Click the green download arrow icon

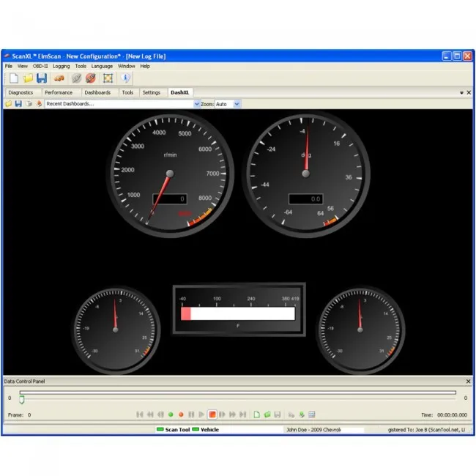pos(302,414)
